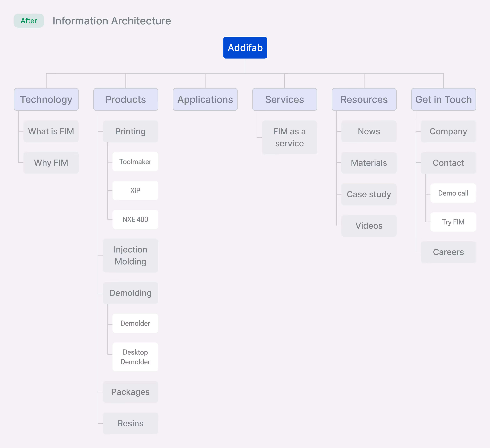Select the Careers node
Image resolution: width=490 pixels, height=448 pixels.
tap(448, 252)
